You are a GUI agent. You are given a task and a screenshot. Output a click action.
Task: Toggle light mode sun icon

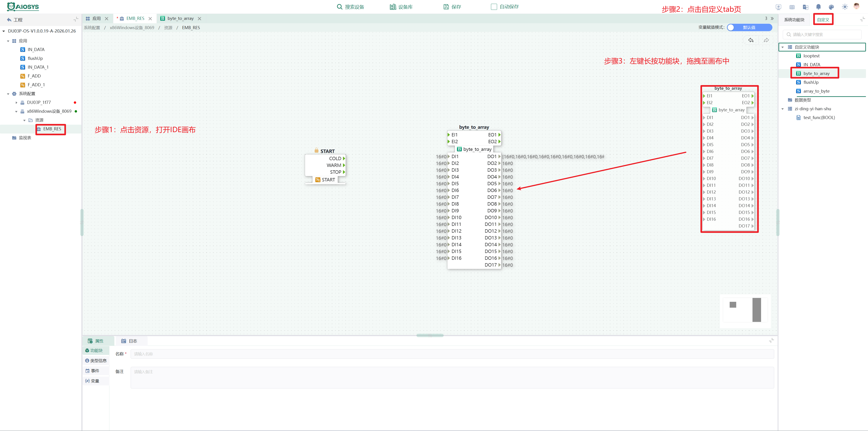coord(844,7)
